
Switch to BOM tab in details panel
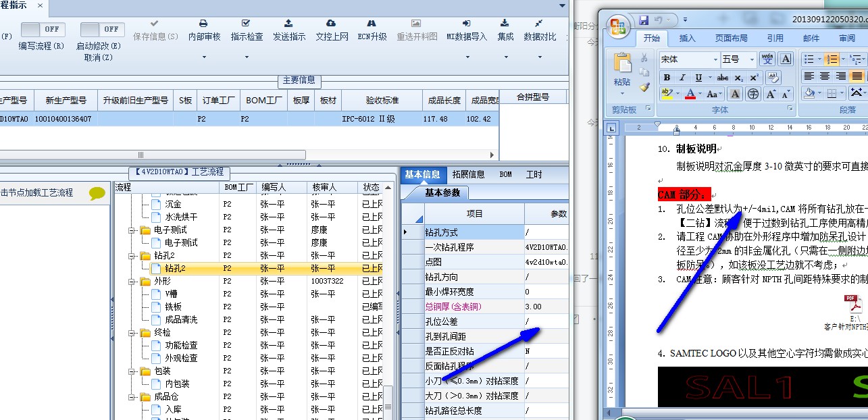[505, 174]
